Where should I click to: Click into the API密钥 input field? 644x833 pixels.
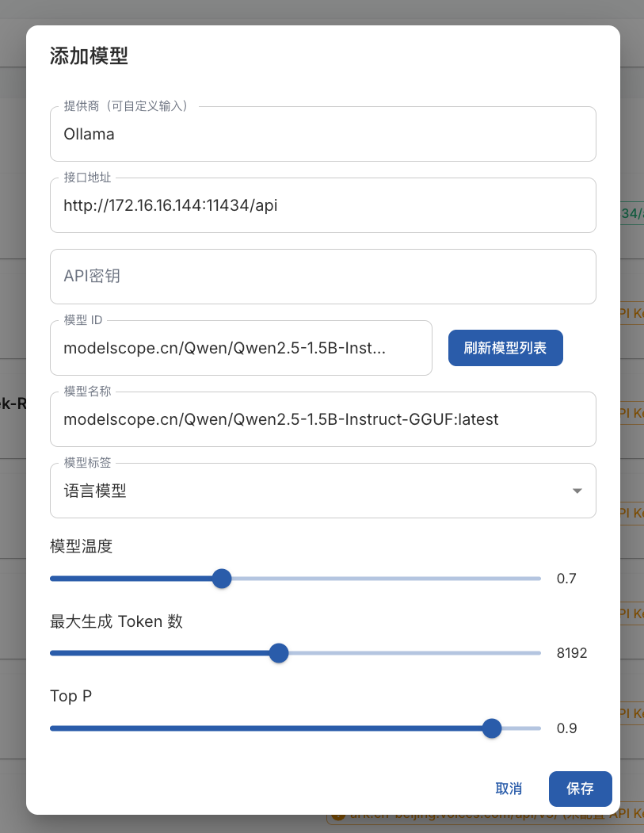click(322, 277)
